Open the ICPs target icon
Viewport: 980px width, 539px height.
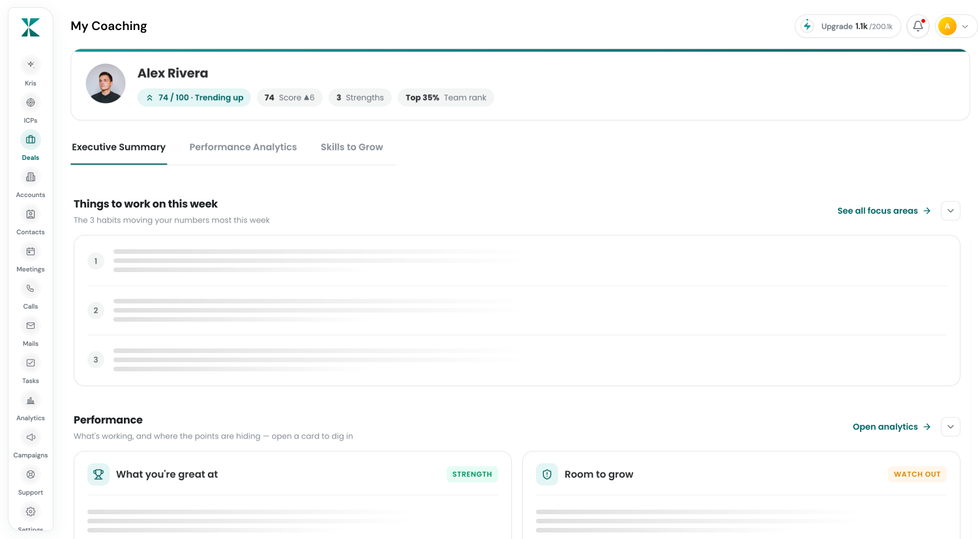pyautogui.click(x=31, y=102)
